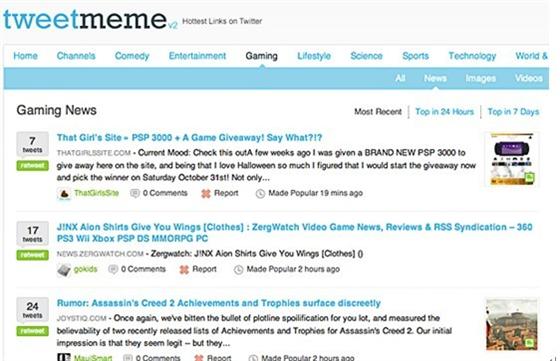This screenshot has height=361, width=560.
Task: Visit JOYSTIQ.COM source link
Action: [x=81, y=318]
